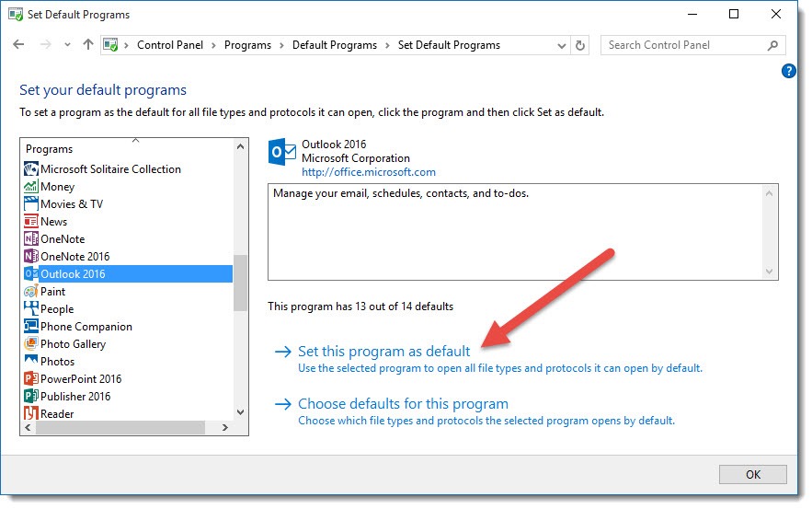Select Reader in programs list

[x=57, y=414]
